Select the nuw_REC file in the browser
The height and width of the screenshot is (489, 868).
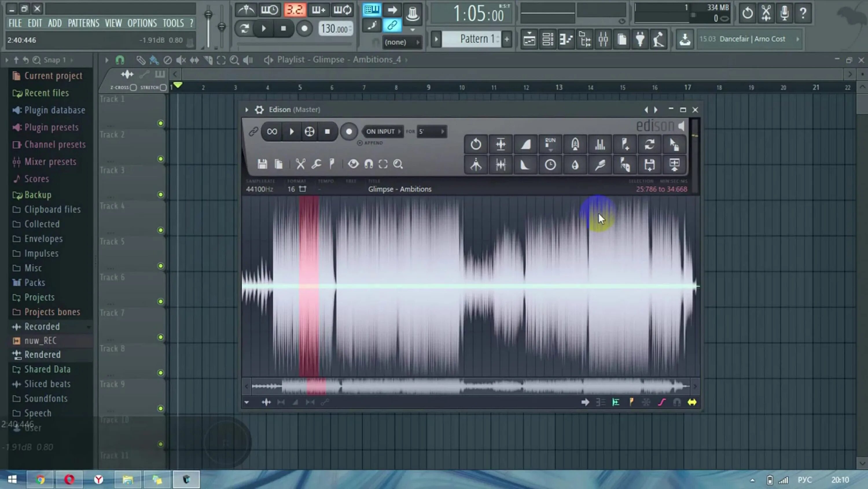pyautogui.click(x=40, y=341)
